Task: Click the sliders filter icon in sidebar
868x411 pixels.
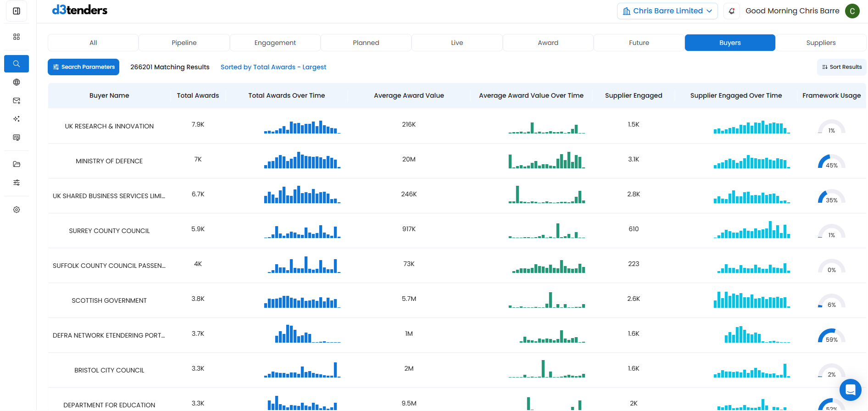Action: click(17, 183)
